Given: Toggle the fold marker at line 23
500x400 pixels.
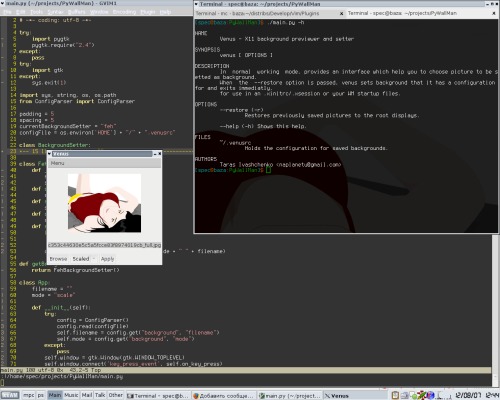Looking at the screenshot, I should point(3,151).
